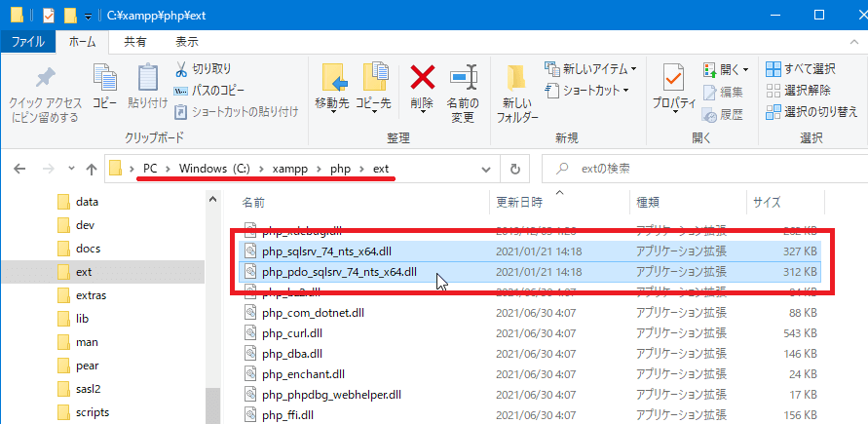Select the extras folder in navigation tree
The width and height of the screenshot is (868, 424).
click(x=91, y=295)
